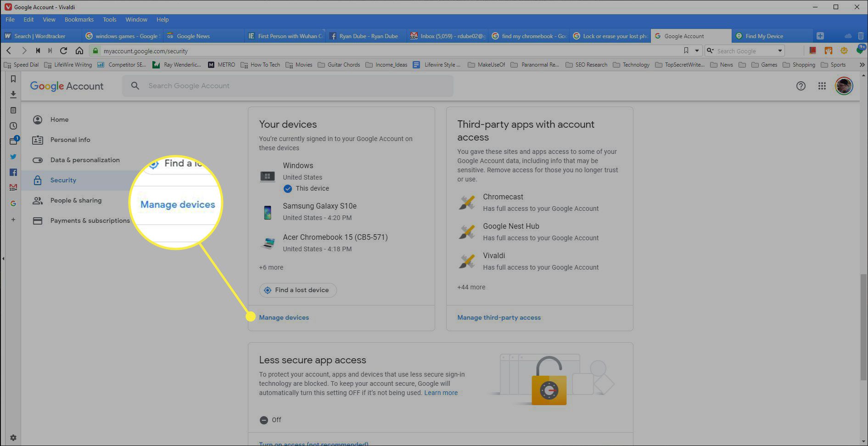This screenshot has height=446, width=868.
Task: Reload the current page
Action: (64, 51)
